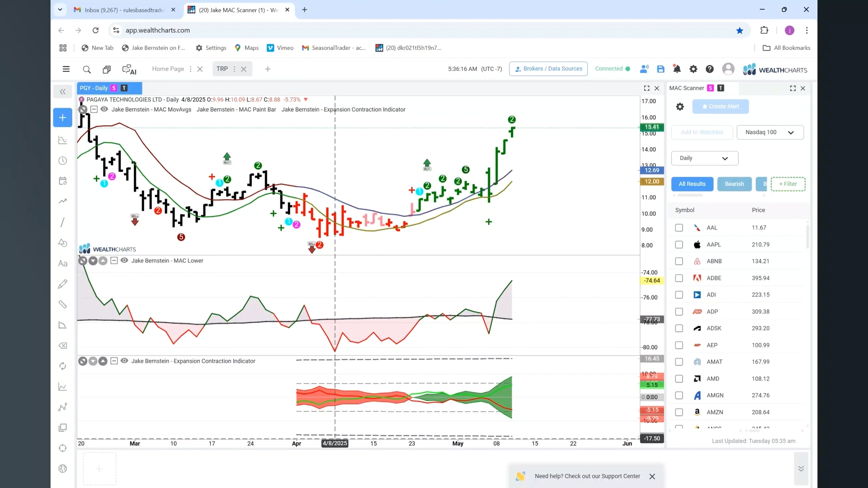The width and height of the screenshot is (868, 488).
Task: Open the clock timeframe tool
Action: pyautogui.click(x=63, y=161)
